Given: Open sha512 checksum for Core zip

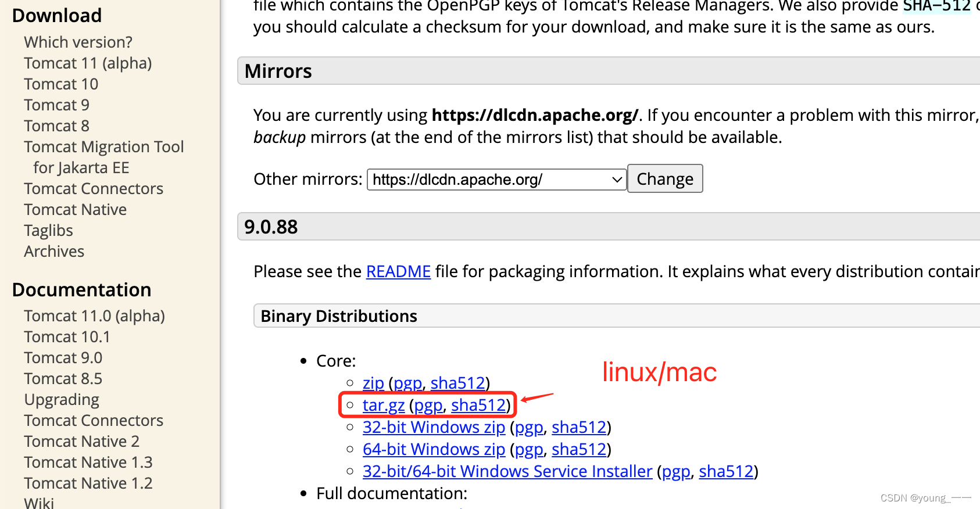Looking at the screenshot, I should tap(457, 383).
